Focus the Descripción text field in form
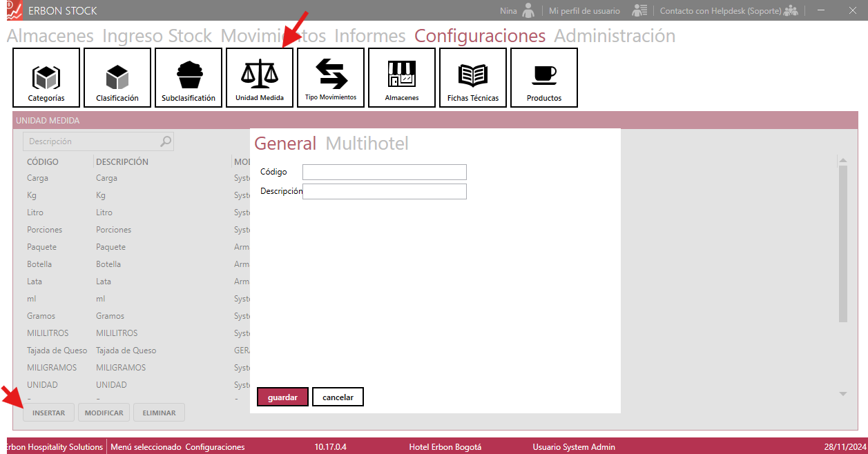 385,191
